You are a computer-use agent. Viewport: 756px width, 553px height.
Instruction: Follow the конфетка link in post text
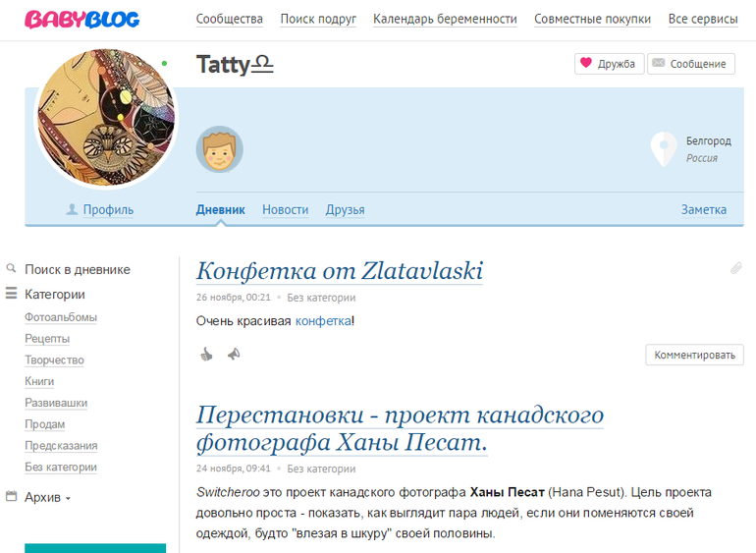[323, 321]
